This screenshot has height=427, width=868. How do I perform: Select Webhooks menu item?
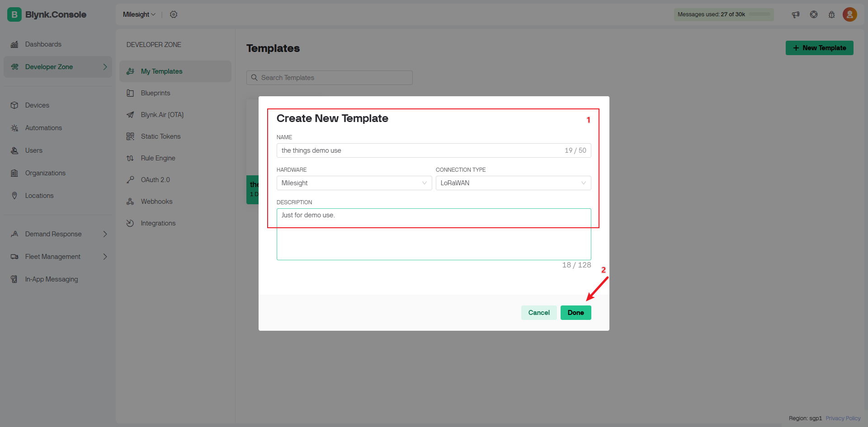175,202
